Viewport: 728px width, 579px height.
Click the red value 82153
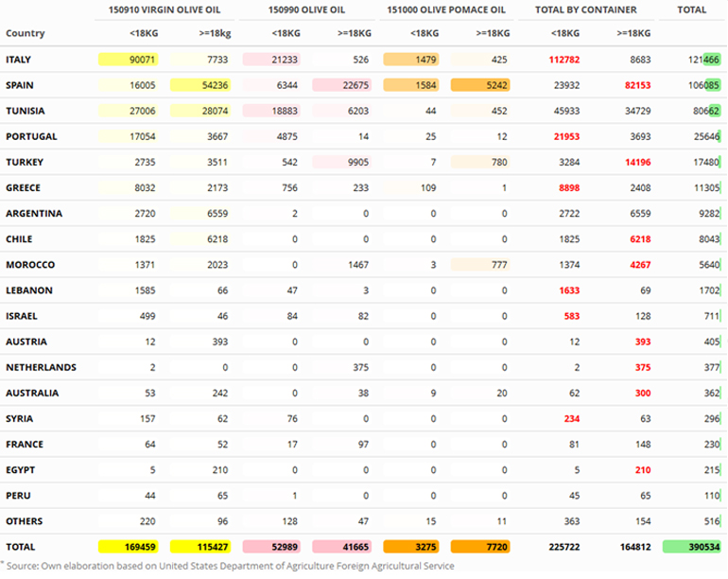pos(637,85)
